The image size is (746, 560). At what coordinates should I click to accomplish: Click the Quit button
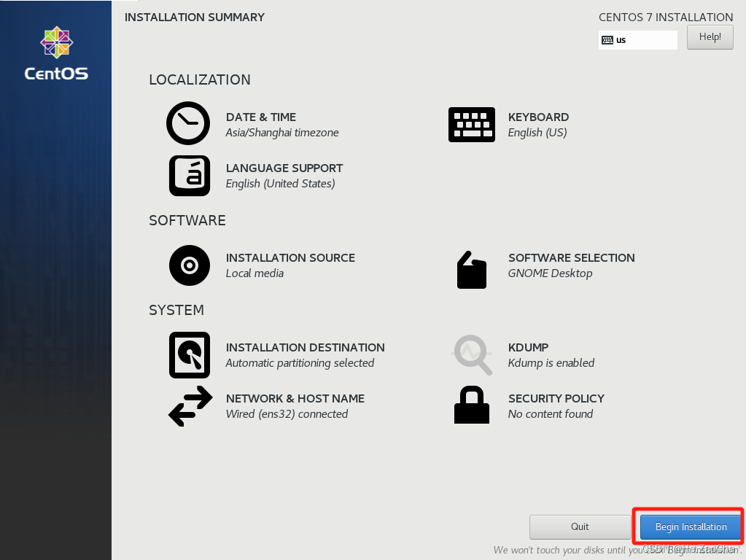tap(580, 526)
